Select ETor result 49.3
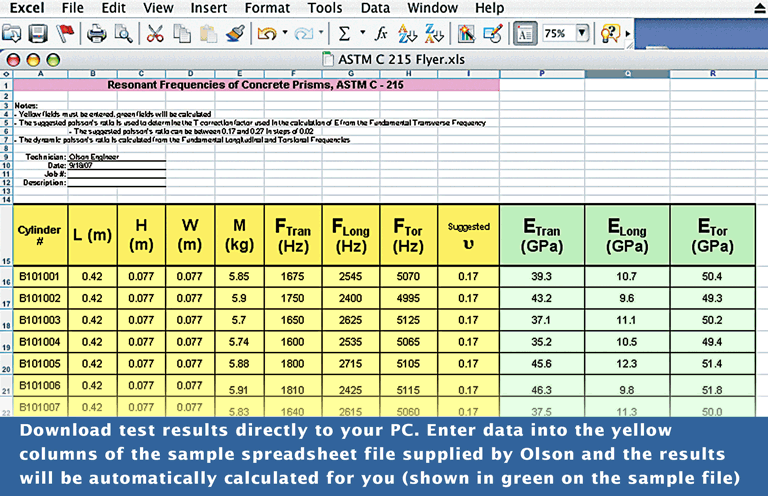Viewport: 768px width, 496px height. click(713, 298)
